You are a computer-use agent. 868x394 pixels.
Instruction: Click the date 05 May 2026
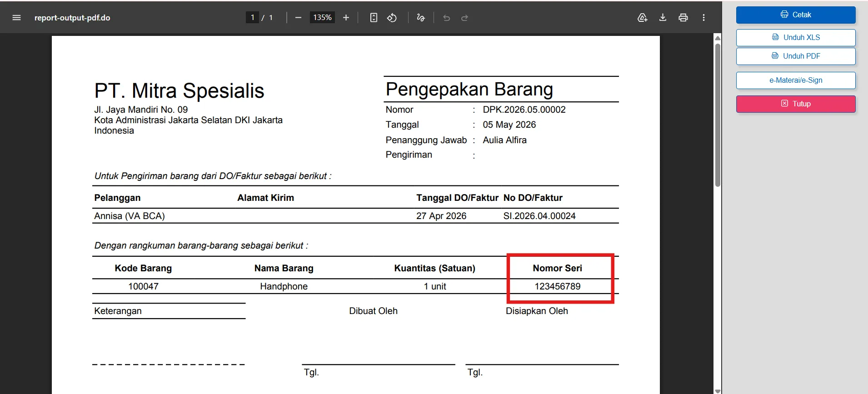click(509, 125)
